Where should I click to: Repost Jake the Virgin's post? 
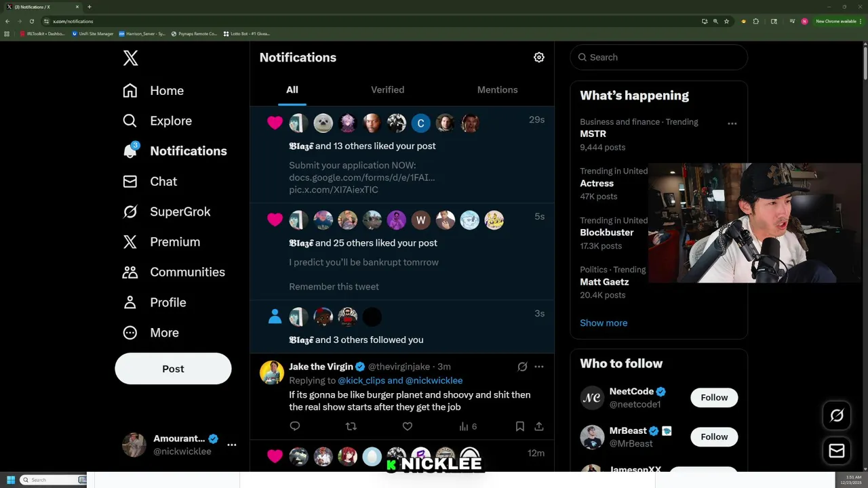click(351, 426)
